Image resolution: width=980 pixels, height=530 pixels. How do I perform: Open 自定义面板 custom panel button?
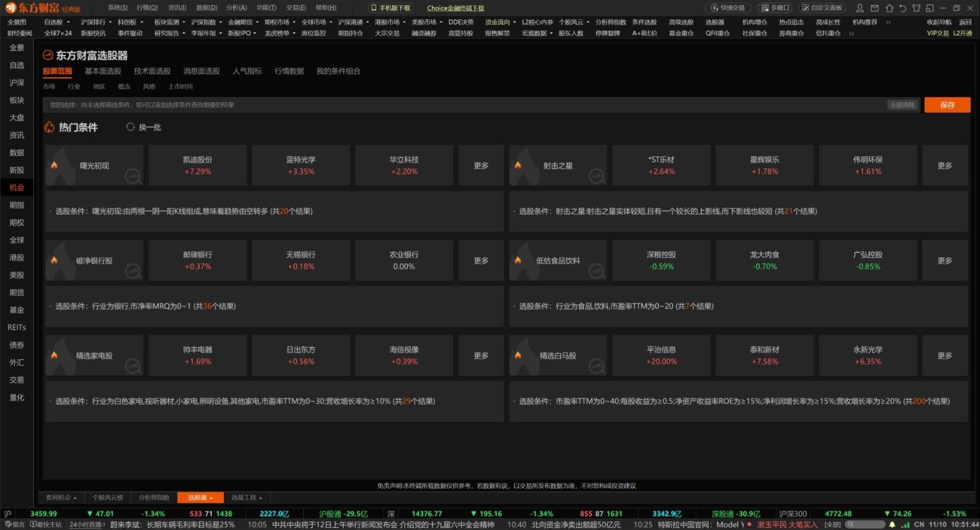coord(821,8)
